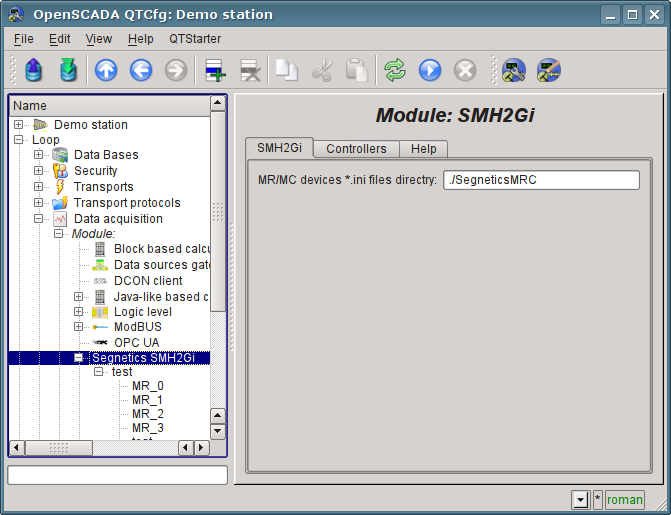Go back with the blue left arrow icon

[141, 70]
